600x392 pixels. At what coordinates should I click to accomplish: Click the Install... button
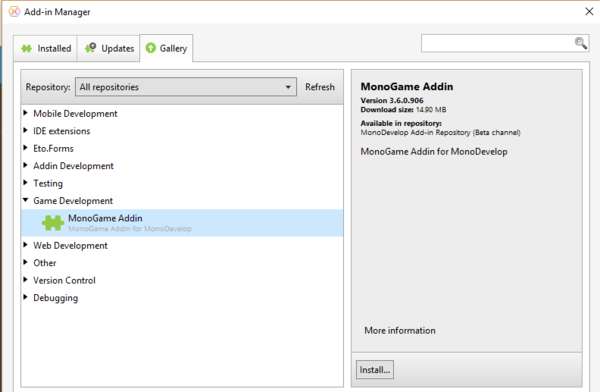tap(375, 370)
